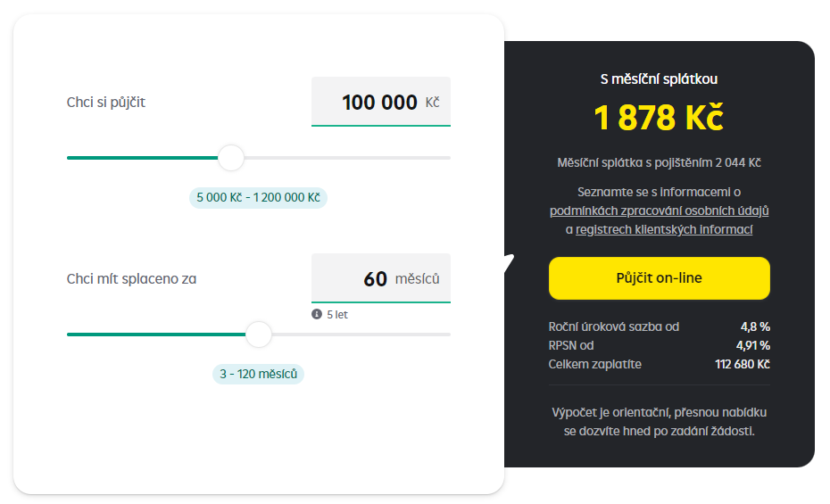Screen dimensions: 830x504
Task: Open podmínkách zpracování osobních údajů link
Action: pos(659,211)
